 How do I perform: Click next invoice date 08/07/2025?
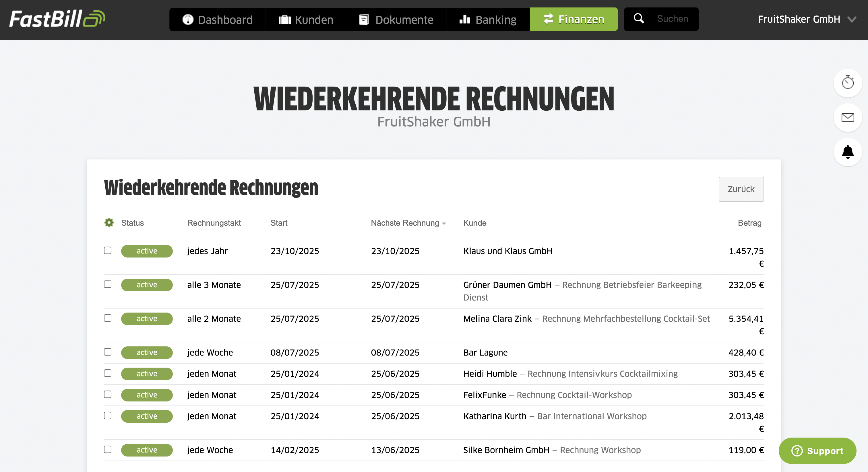point(395,352)
